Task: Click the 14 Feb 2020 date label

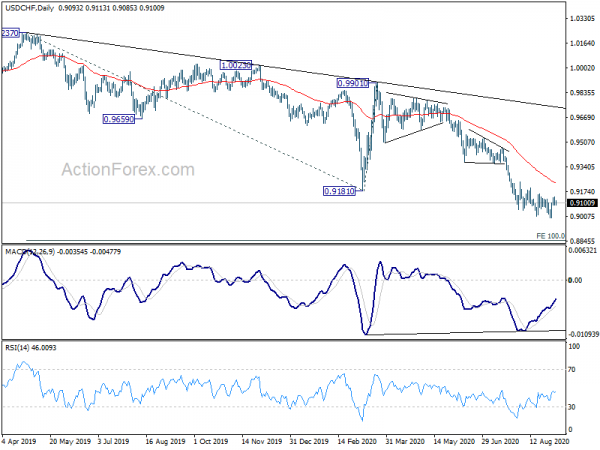Action: tap(358, 442)
